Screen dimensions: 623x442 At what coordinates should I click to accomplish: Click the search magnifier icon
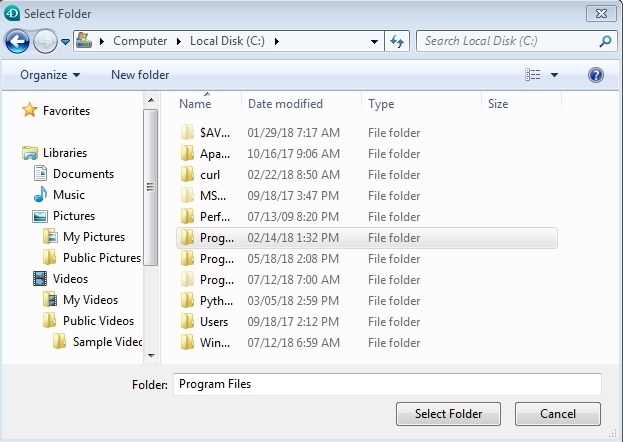605,41
